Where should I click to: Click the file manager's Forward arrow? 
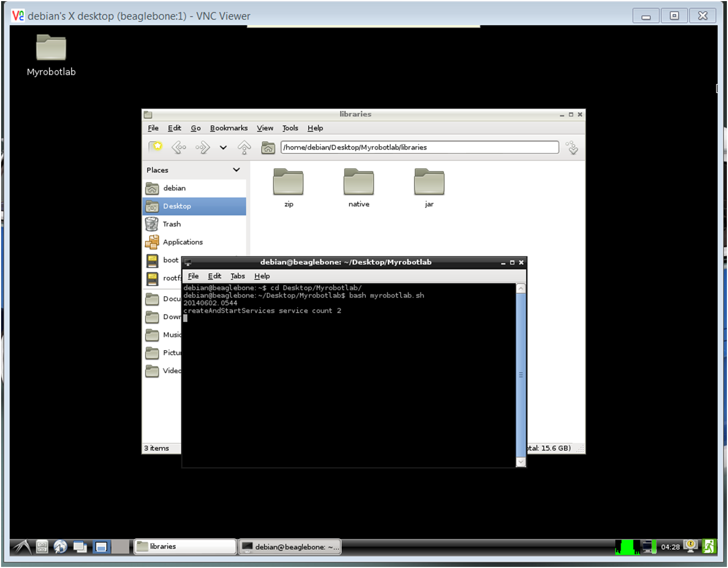(x=203, y=147)
